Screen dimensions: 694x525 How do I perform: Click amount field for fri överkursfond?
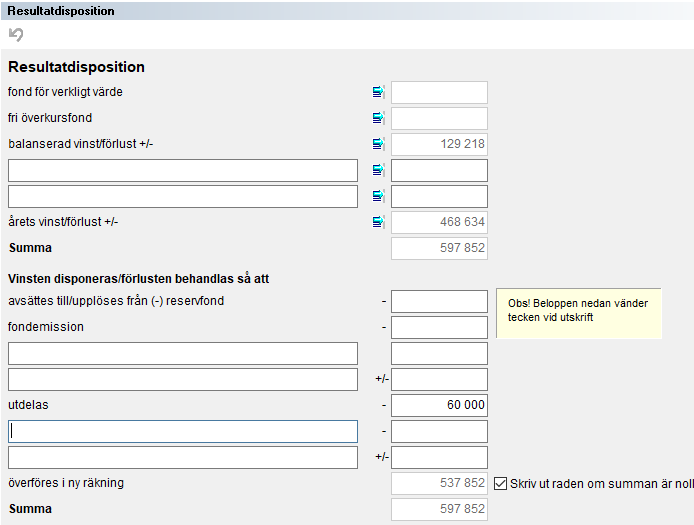coord(439,118)
